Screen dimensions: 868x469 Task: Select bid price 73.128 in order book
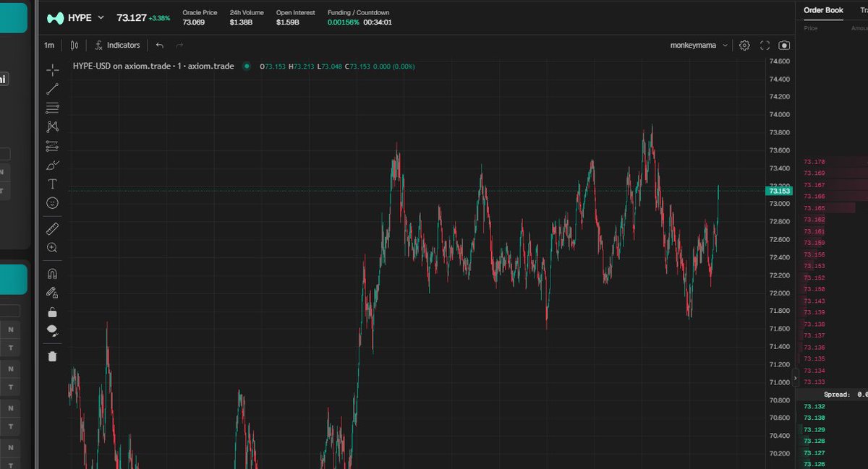coord(814,441)
